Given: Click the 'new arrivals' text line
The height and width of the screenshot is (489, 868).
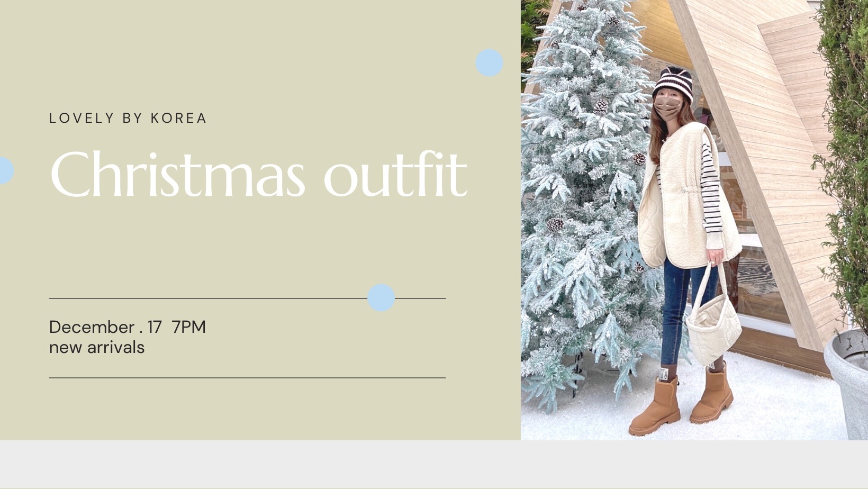Looking at the screenshot, I should pyautogui.click(x=96, y=347).
